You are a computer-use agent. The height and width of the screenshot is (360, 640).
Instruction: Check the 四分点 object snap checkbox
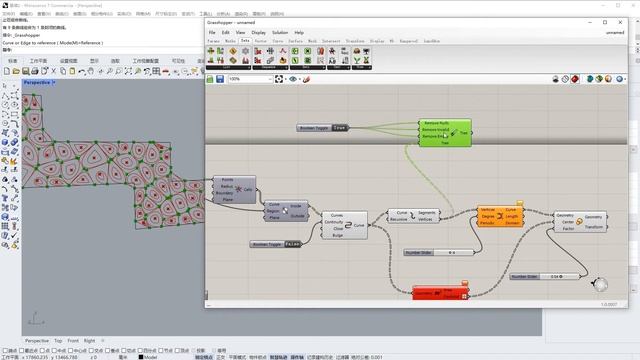141,351
